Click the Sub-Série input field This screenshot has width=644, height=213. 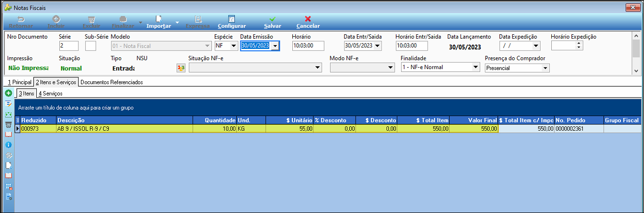point(91,46)
